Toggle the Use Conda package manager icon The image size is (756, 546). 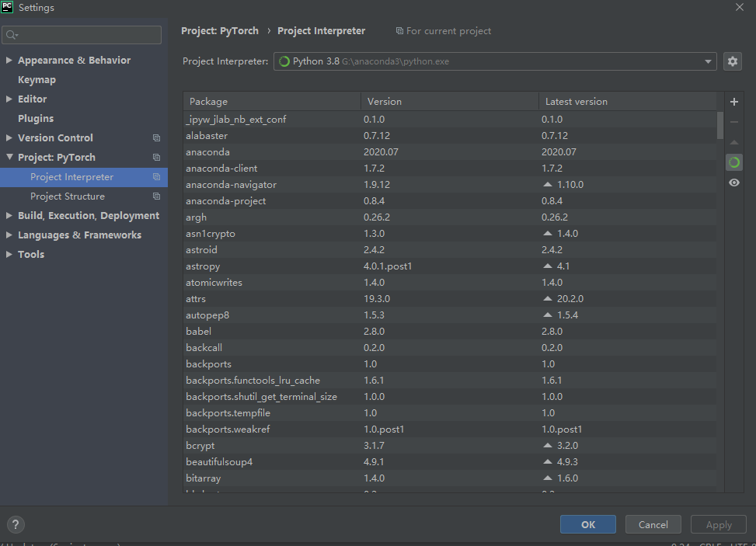733,162
